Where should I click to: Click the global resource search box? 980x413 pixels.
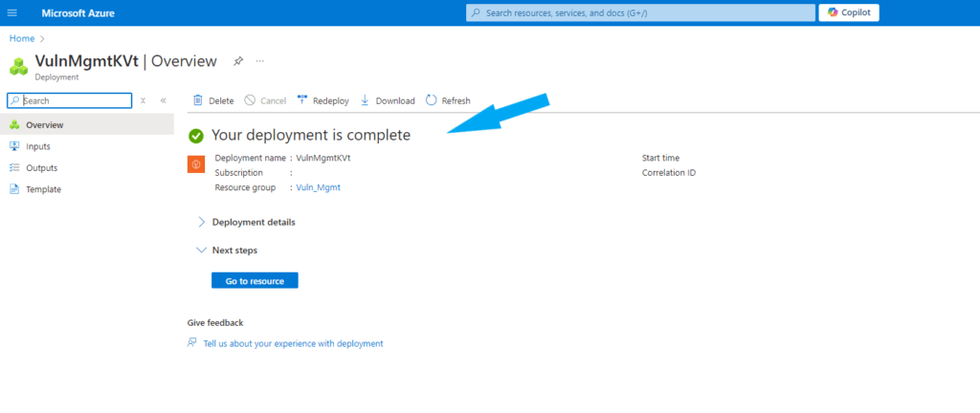coord(640,12)
